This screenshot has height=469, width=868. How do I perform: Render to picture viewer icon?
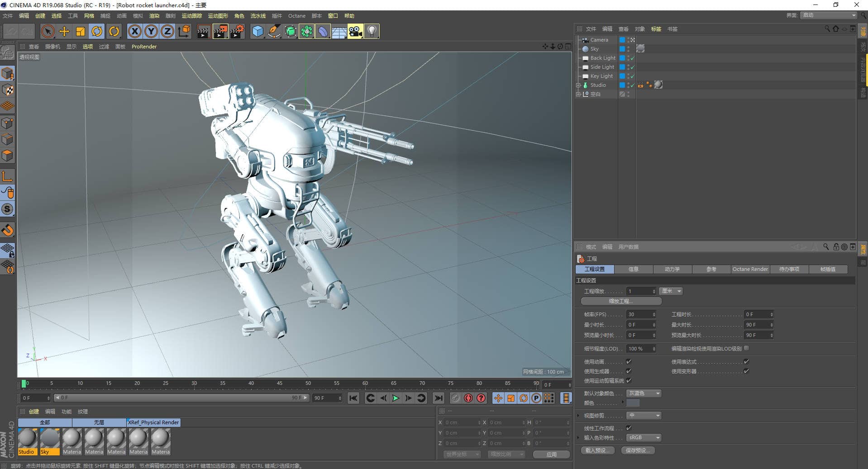pos(220,31)
